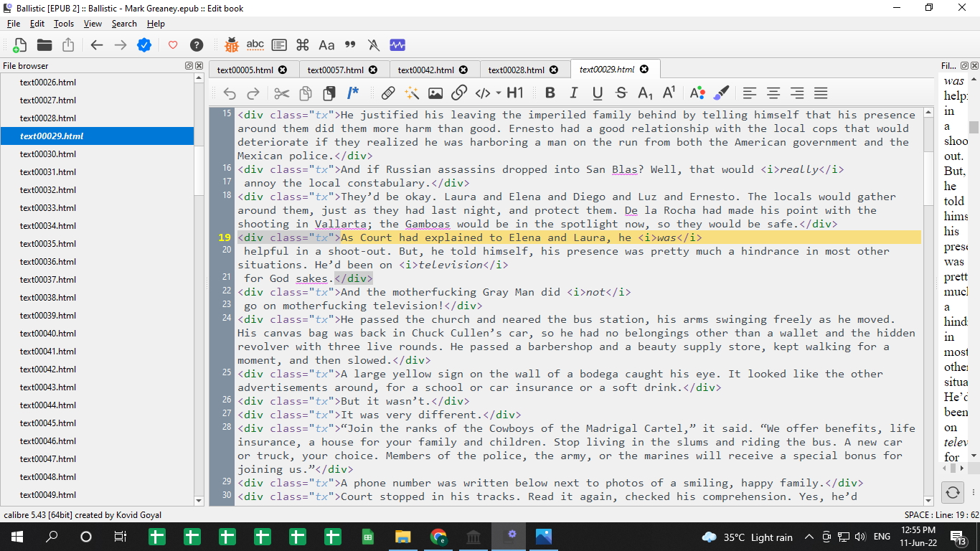980x551 pixels.
Task: Open the Edit menu
Action: tap(37, 24)
